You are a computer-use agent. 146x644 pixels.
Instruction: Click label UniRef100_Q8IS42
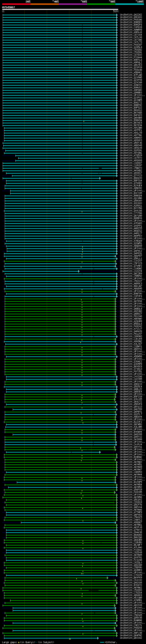(131, 638)
